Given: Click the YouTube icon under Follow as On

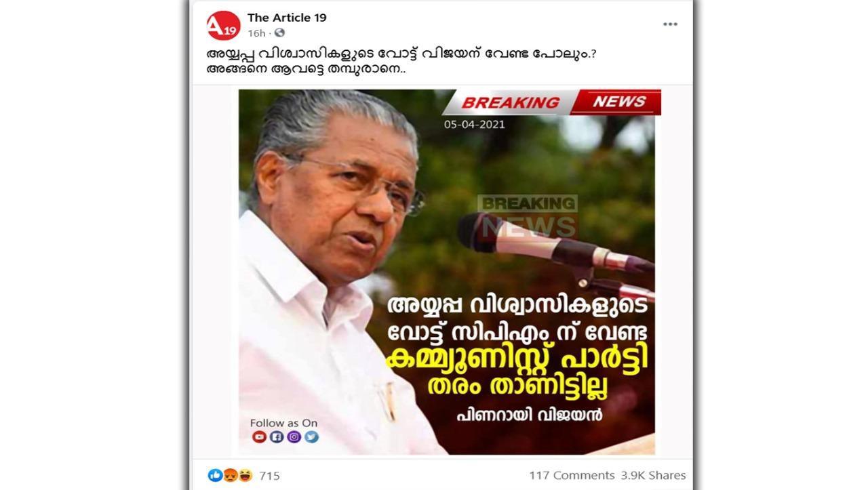Looking at the screenshot, I should (x=259, y=437).
